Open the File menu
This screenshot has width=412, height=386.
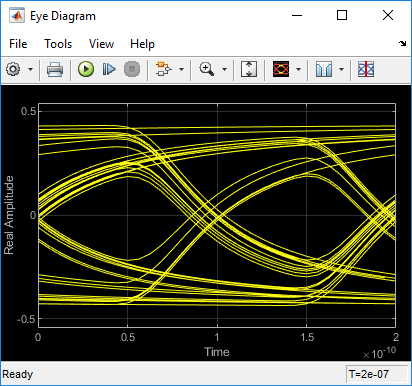tap(18, 44)
